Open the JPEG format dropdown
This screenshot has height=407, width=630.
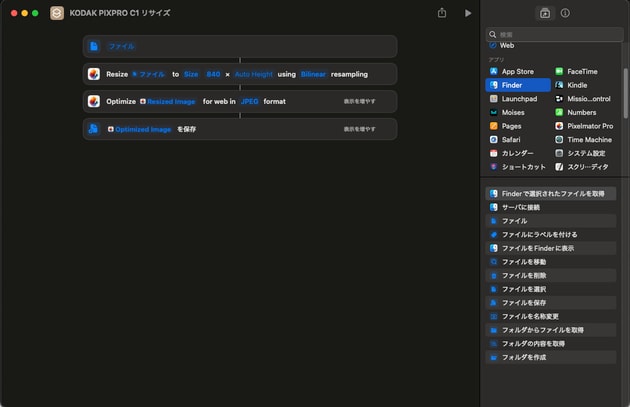pyautogui.click(x=249, y=101)
